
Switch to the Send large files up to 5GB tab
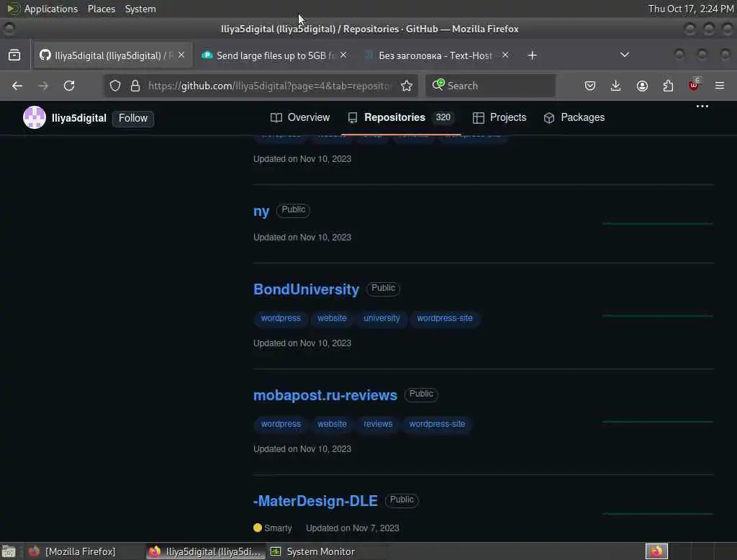click(273, 55)
